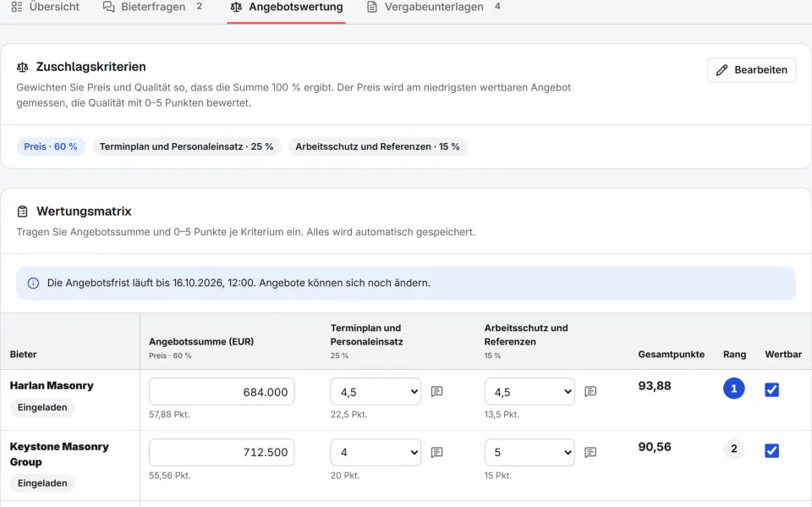This screenshot has width=812, height=507.
Task: Select Arbeitsschutz und Referenzen · 15 % chip
Action: pos(377,146)
